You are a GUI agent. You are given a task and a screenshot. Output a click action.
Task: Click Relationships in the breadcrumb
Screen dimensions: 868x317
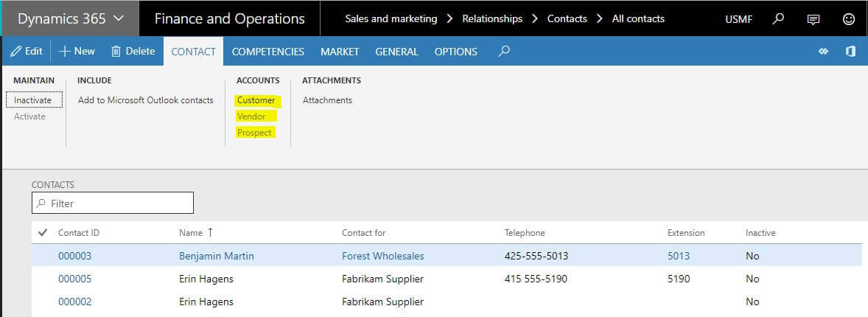(492, 19)
